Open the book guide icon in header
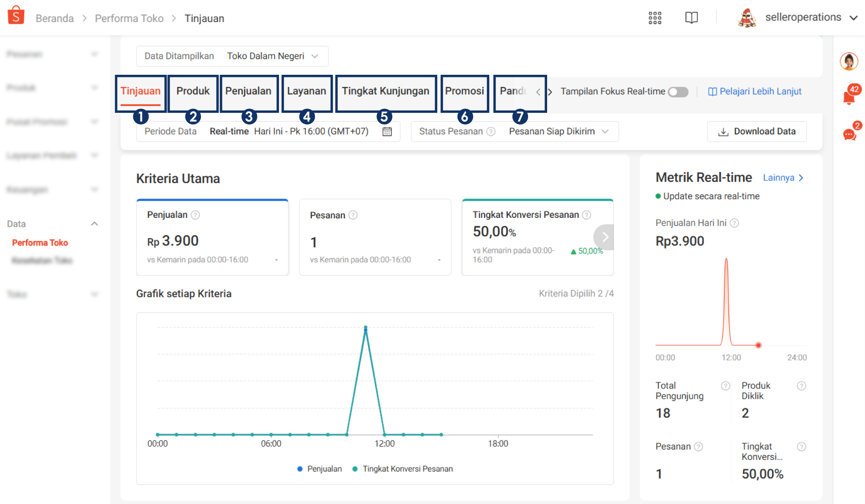The height and width of the screenshot is (504, 865). tap(692, 18)
